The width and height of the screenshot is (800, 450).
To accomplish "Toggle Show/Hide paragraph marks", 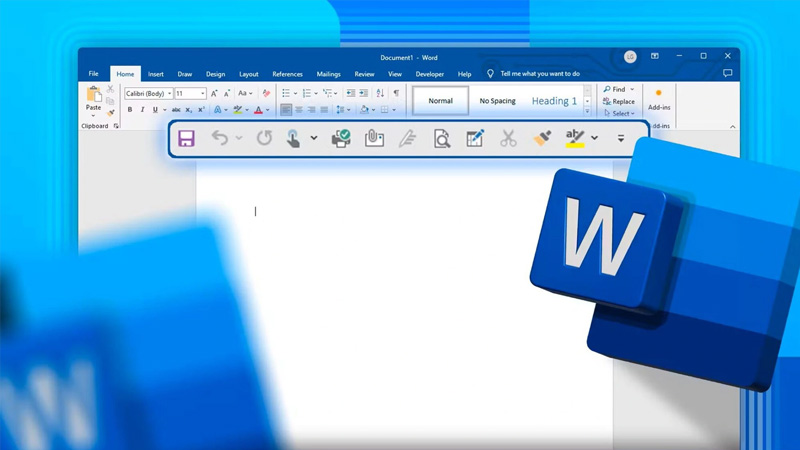I will [396, 93].
